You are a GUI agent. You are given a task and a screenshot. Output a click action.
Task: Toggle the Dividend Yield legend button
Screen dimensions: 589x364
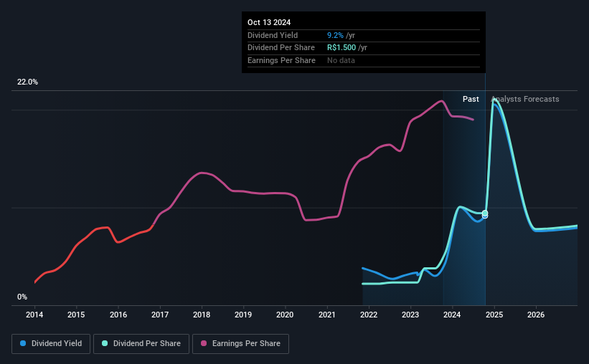tap(51, 344)
